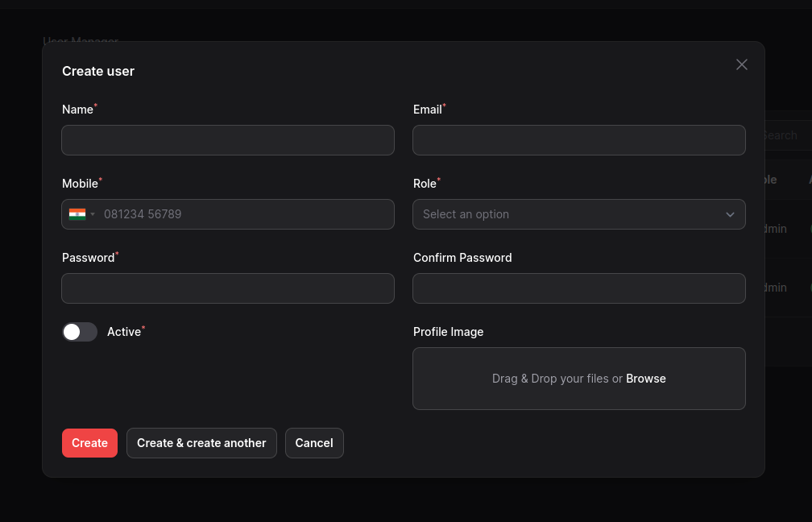Click Browse to upload a profile image

pos(645,379)
